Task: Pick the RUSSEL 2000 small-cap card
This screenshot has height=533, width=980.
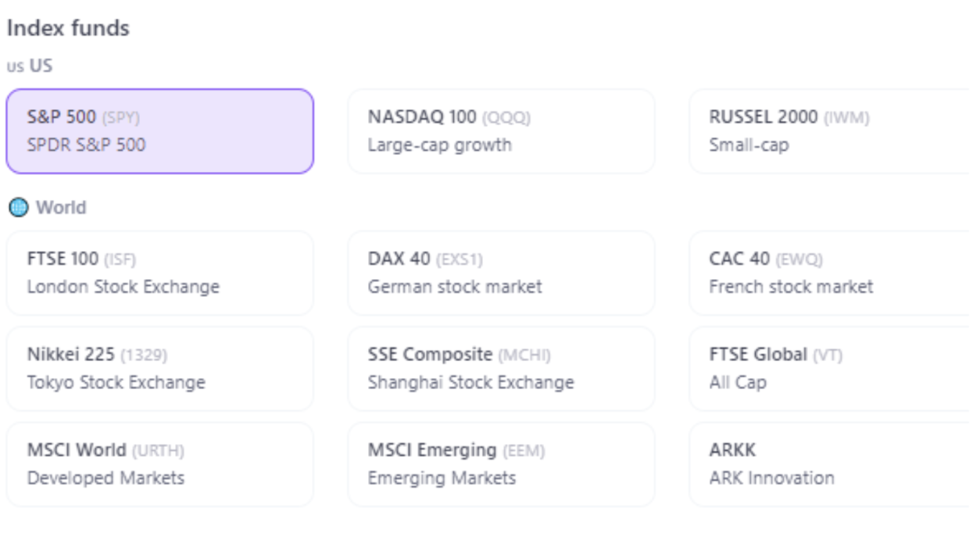Action: point(834,131)
